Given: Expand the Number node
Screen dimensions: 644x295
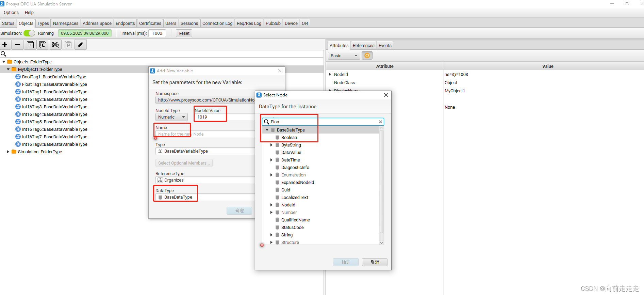Looking at the screenshot, I should (x=271, y=213).
